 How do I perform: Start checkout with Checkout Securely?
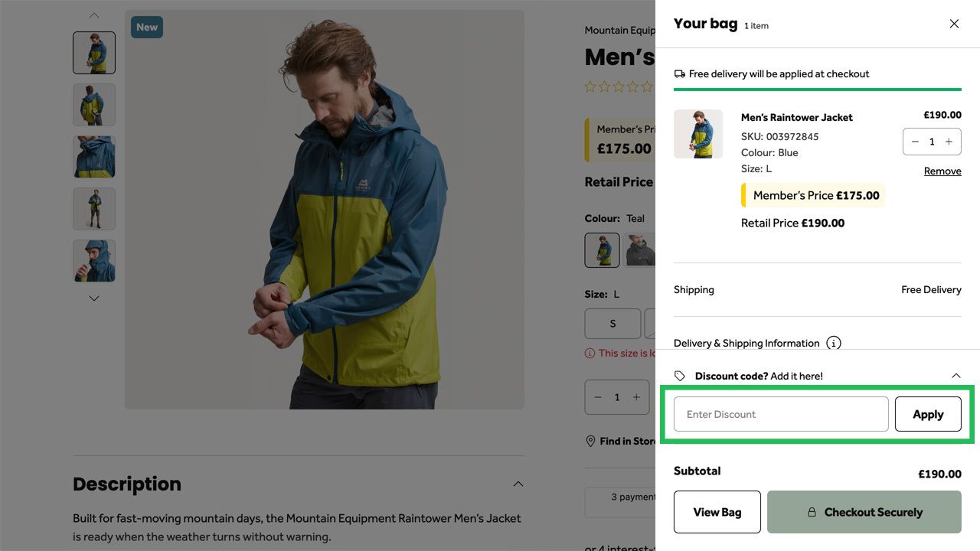click(x=864, y=512)
